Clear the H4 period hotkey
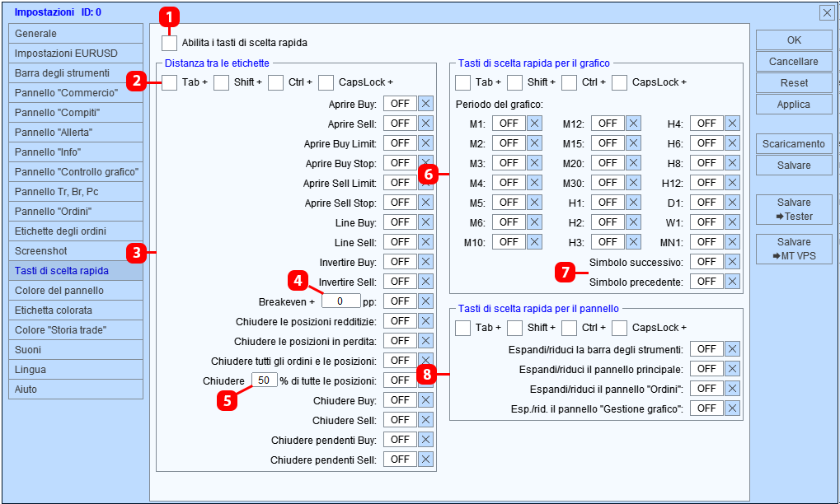The height and width of the screenshot is (504, 840). pos(732,124)
